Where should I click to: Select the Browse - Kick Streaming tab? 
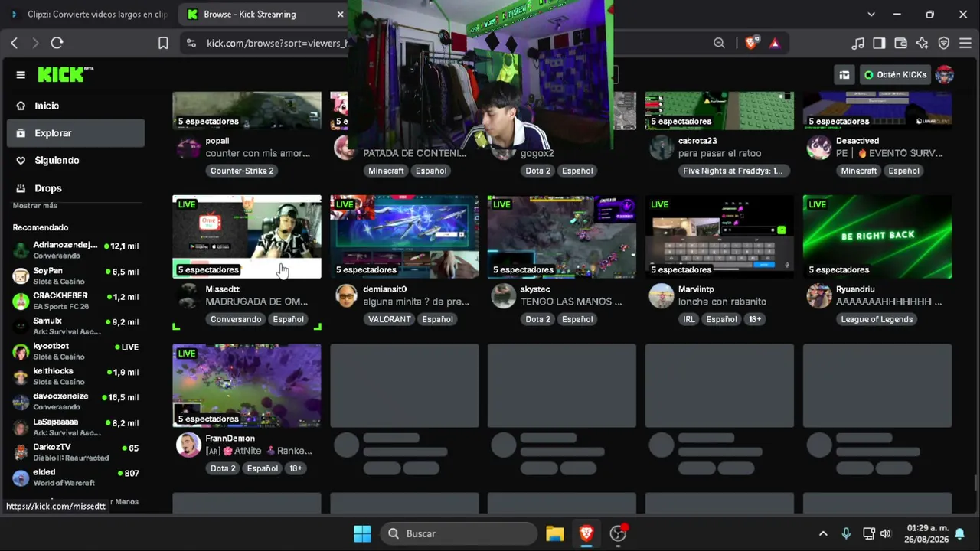pos(263,15)
